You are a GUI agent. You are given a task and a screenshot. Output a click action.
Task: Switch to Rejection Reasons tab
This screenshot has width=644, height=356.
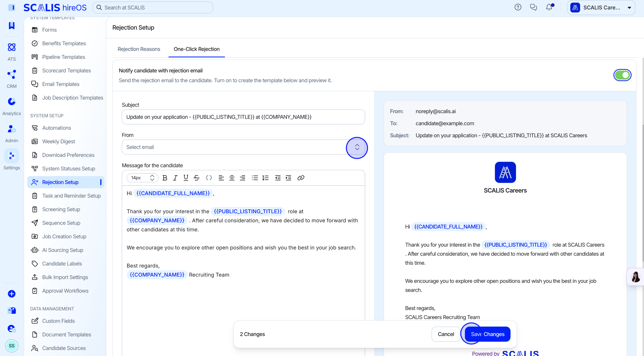coord(139,49)
